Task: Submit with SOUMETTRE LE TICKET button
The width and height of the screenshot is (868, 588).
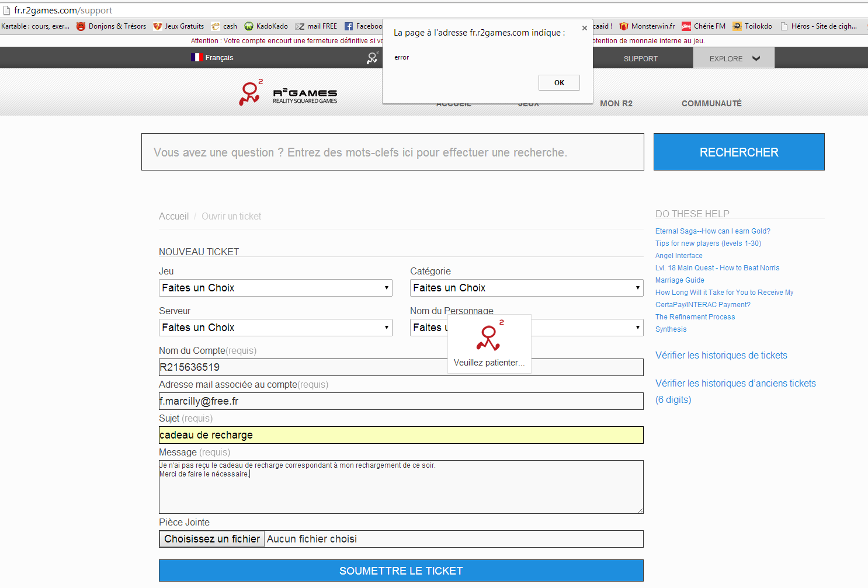Action: 401,570
